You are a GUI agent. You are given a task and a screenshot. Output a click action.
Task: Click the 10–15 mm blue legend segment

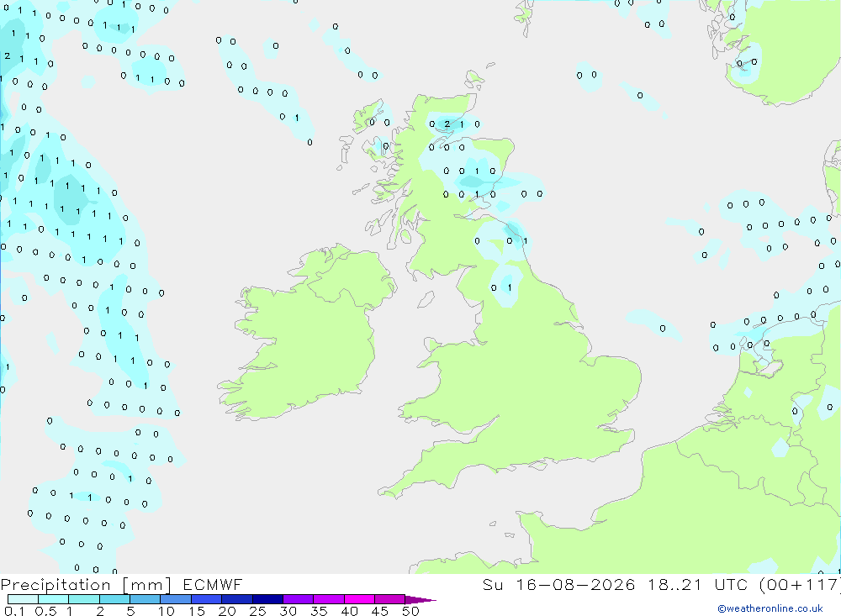pyautogui.click(x=176, y=599)
